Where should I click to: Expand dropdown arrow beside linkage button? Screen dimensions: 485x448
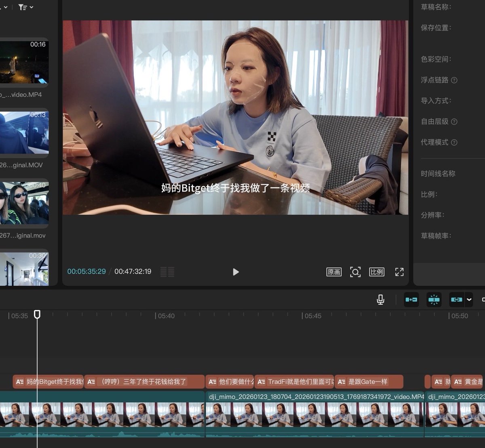coord(469,299)
